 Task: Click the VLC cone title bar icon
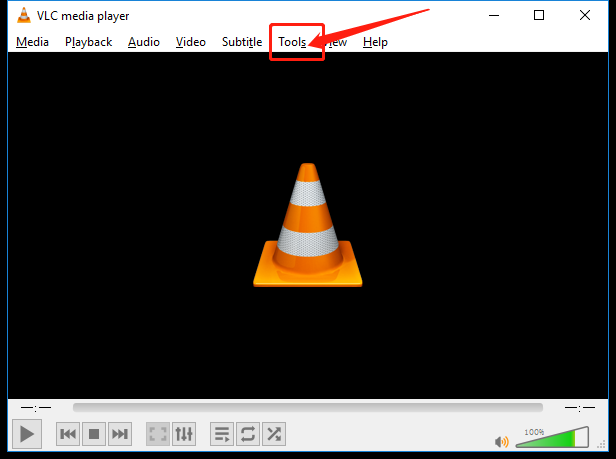click(24, 15)
